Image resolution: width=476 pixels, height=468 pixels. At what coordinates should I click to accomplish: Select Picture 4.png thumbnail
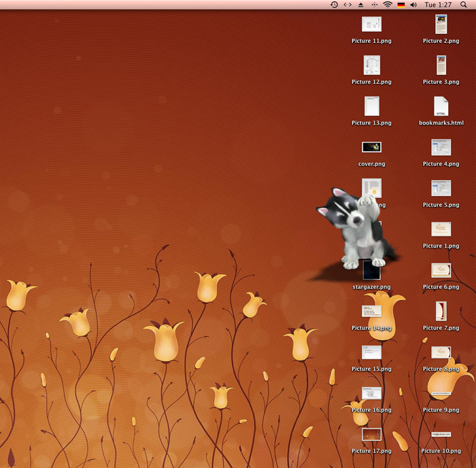(x=441, y=148)
